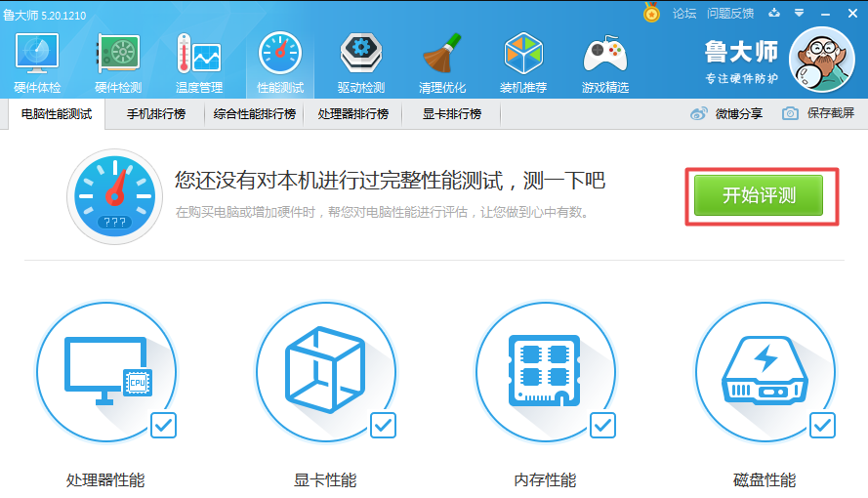The height and width of the screenshot is (498, 868).
Task: Click the 显卡性能 cube icon
Action: tap(325, 372)
